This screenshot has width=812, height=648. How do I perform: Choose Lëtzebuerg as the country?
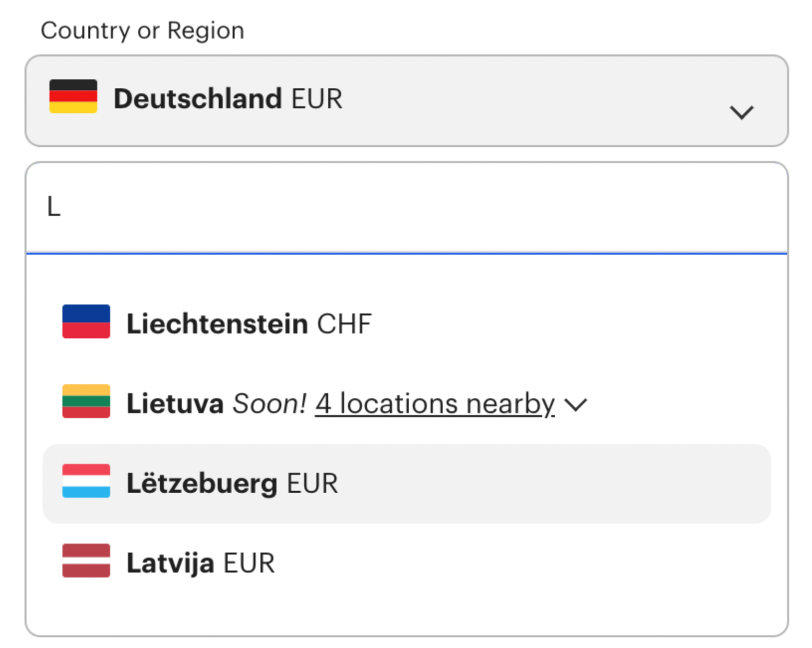(x=202, y=484)
